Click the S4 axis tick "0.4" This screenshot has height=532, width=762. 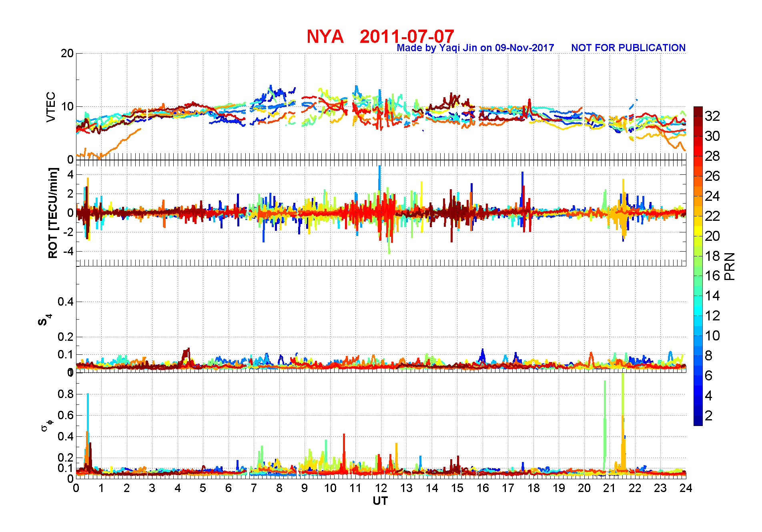coord(66,302)
